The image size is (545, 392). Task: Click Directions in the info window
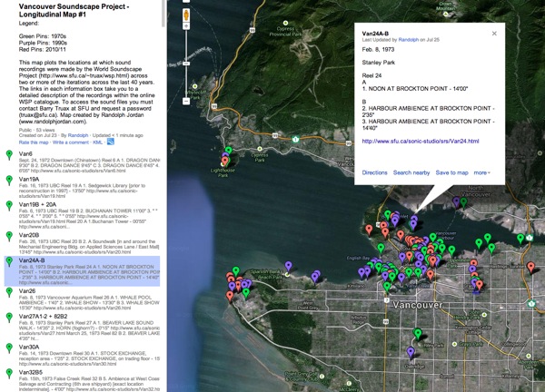pos(374,172)
